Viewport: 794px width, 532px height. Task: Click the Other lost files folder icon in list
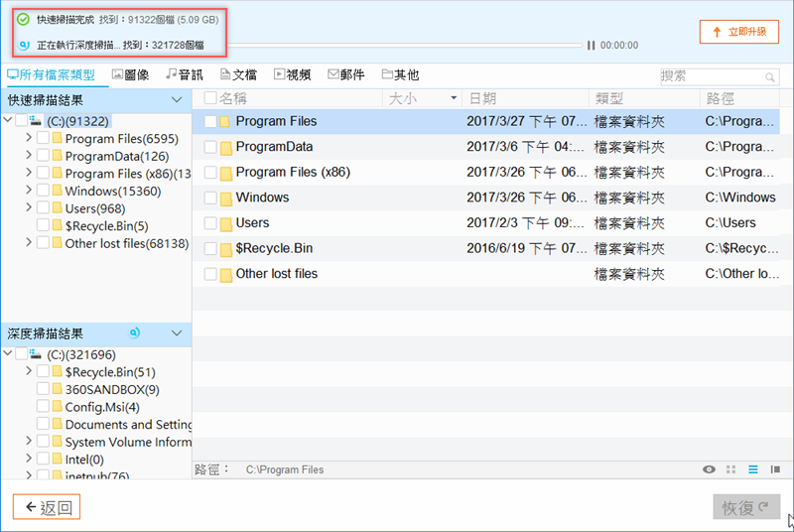(225, 274)
